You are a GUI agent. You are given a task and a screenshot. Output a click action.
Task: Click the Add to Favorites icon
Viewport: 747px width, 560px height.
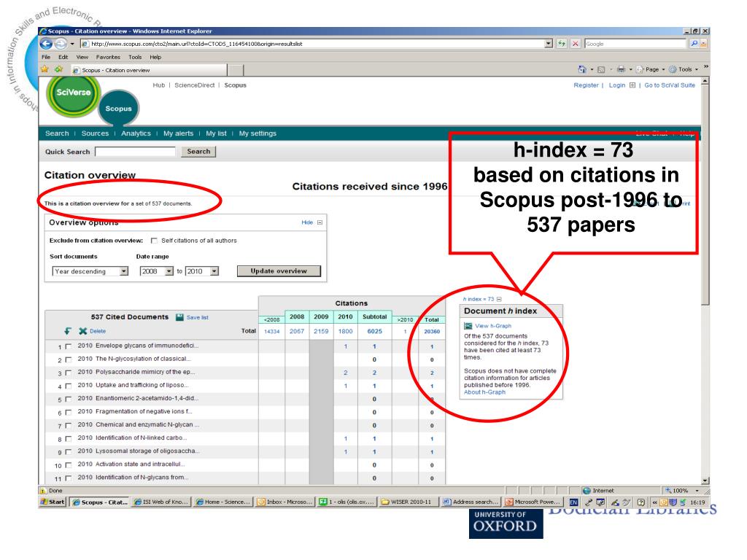(x=58, y=69)
